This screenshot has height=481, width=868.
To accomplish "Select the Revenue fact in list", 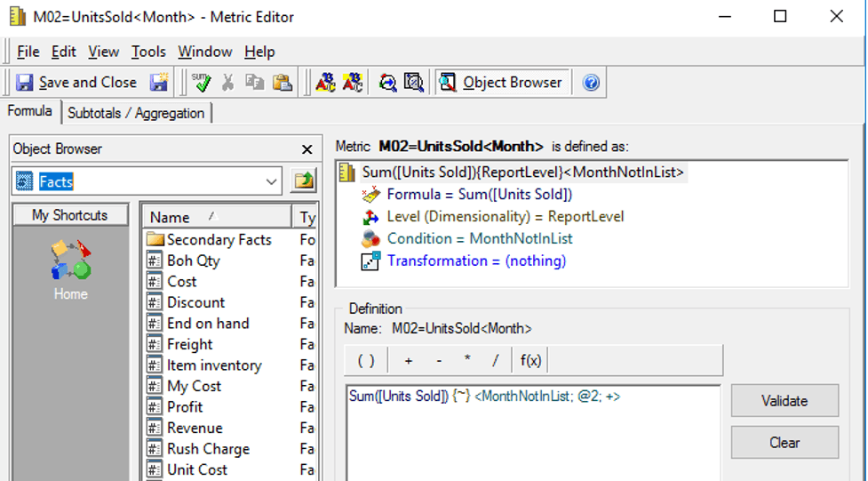I will point(195,428).
